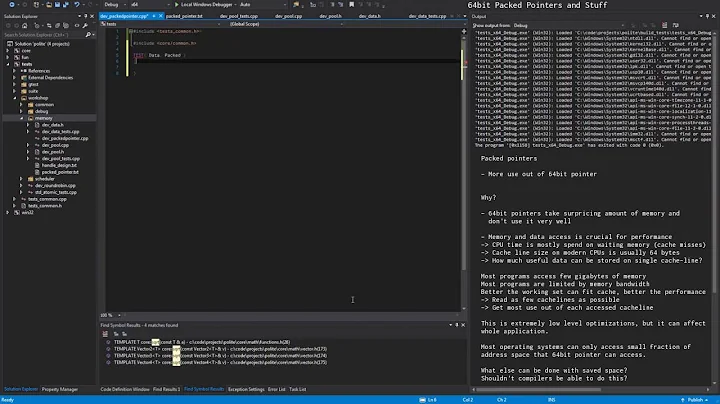The width and height of the screenshot is (720, 404).
Task: Expand the 'core' project node
Action: [x=8, y=51]
